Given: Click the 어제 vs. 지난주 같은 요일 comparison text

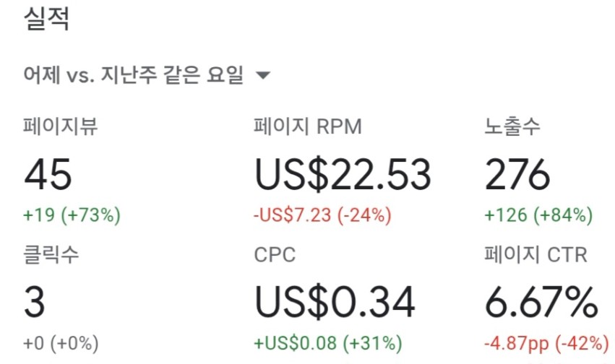Looking at the screenshot, I should pyautogui.click(x=134, y=75).
